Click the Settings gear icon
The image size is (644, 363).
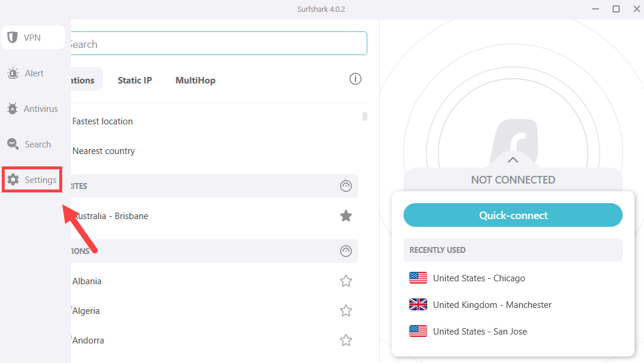[x=13, y=179]
